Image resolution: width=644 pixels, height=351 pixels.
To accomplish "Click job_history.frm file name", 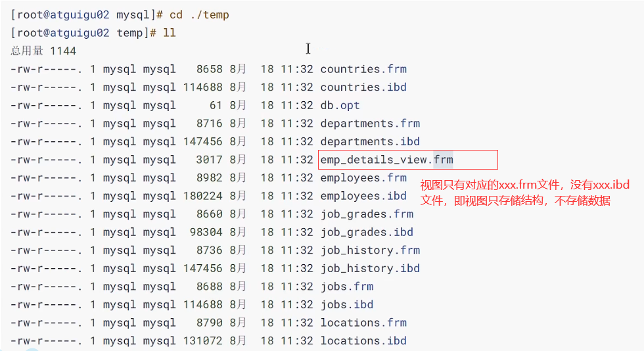I will click(x=370, y=250).
